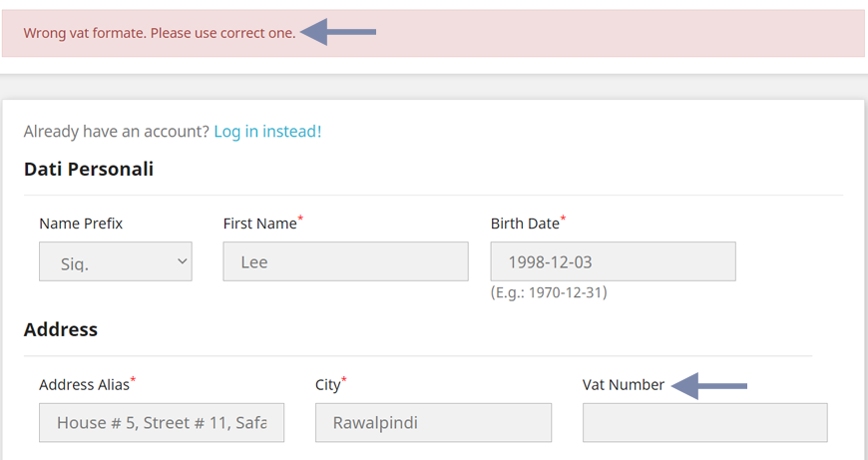
Task: Click the Address Alias label text
Action: 84,385
